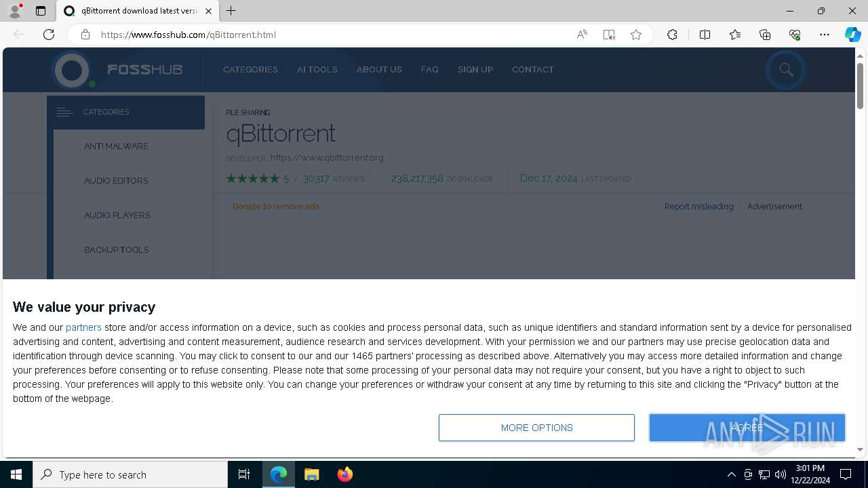
Task: Open the AI TOOLS nav item
Action: pyautogui.click(x=317, y=70)
